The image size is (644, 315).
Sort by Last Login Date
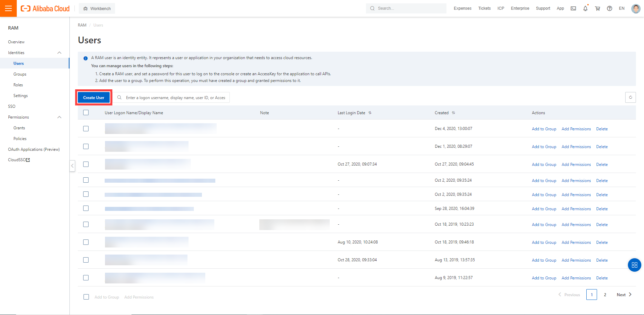(x=370, y=113)
